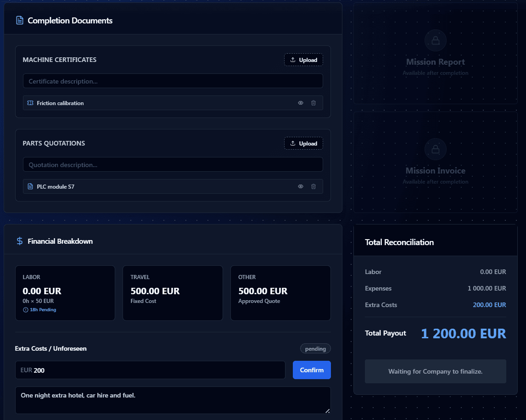Click the pending status badge
The height and width of the screenshot is (420, 526).
coord(315,349)
